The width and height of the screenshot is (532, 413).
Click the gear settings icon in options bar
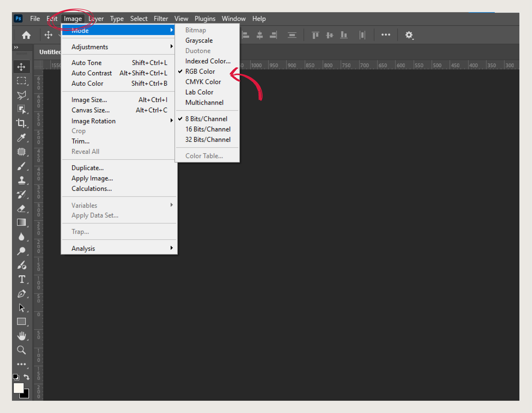point(409,35)
